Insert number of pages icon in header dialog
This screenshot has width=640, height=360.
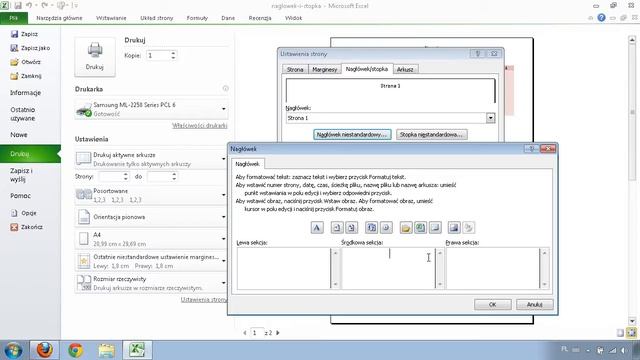351,227
